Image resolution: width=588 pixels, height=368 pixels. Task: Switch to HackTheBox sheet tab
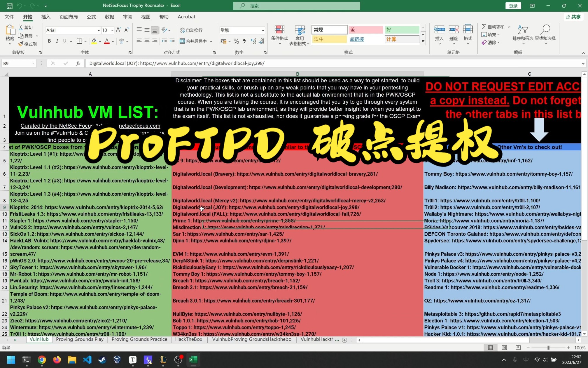point(189,339)
